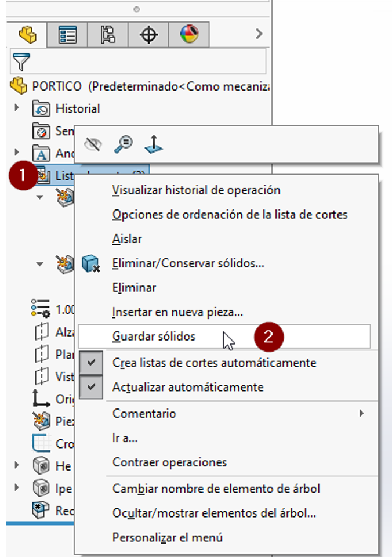Toggle Crea listas de cortes automáticamente checkmark
This screenshot has height=557, width=392.
click(x=91, y=363)
